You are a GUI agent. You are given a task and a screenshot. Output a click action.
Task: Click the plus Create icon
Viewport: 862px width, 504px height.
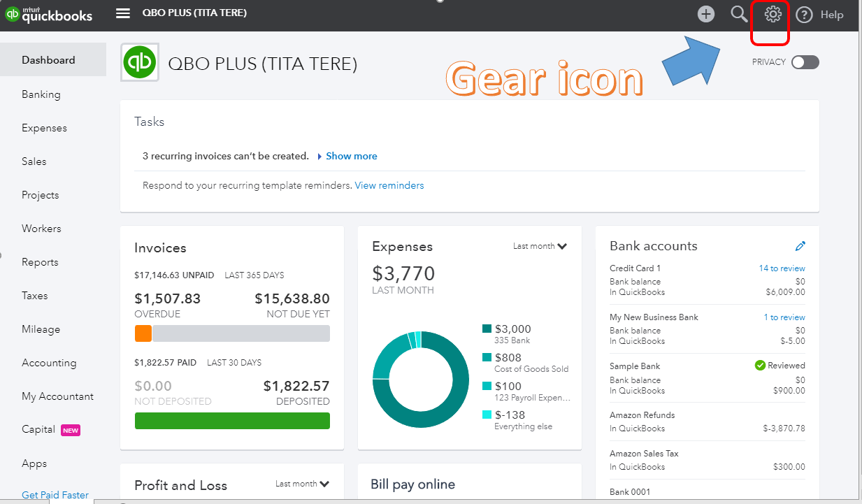tap(706, 14)
